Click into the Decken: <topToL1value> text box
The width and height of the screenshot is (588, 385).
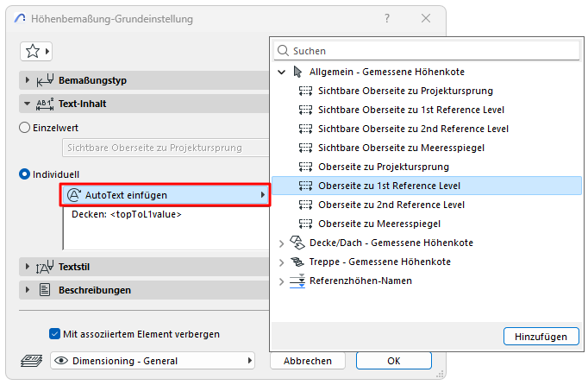click(x=166, y=228)
